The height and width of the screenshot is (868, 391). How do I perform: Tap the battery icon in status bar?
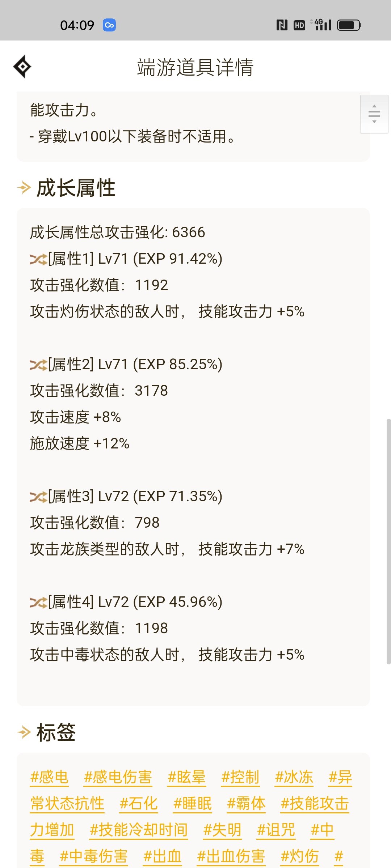pos(349,25)
